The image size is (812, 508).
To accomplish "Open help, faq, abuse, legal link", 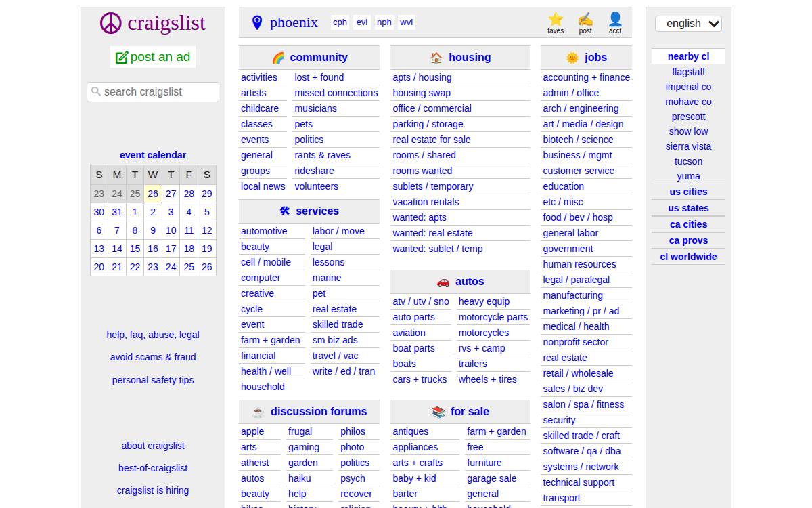I will pos(153,335).
